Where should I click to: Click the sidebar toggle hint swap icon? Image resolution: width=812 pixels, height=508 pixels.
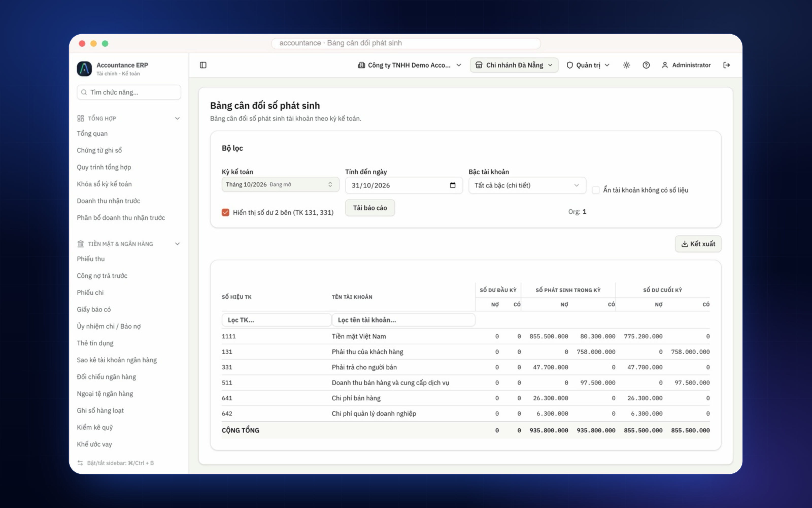(x=80, y=463)
